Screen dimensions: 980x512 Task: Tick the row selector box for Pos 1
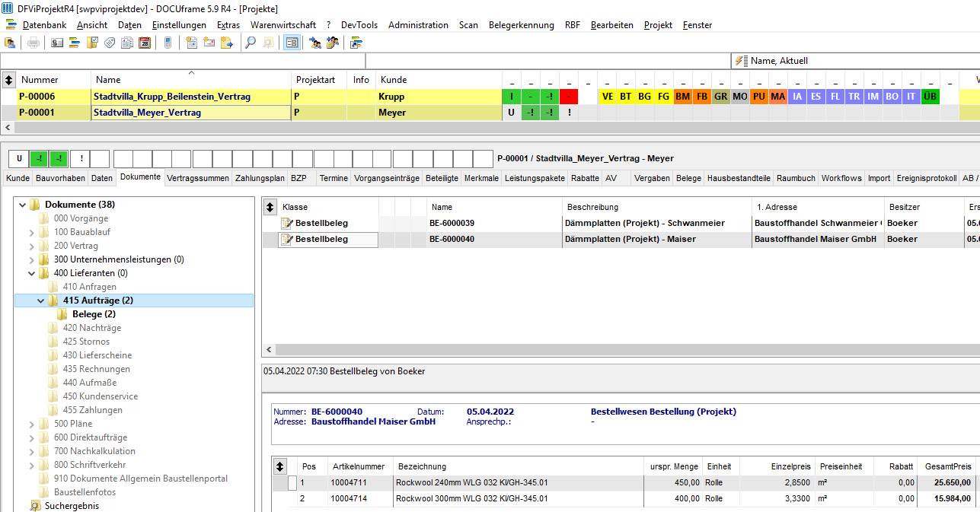(x=292, y=482)
